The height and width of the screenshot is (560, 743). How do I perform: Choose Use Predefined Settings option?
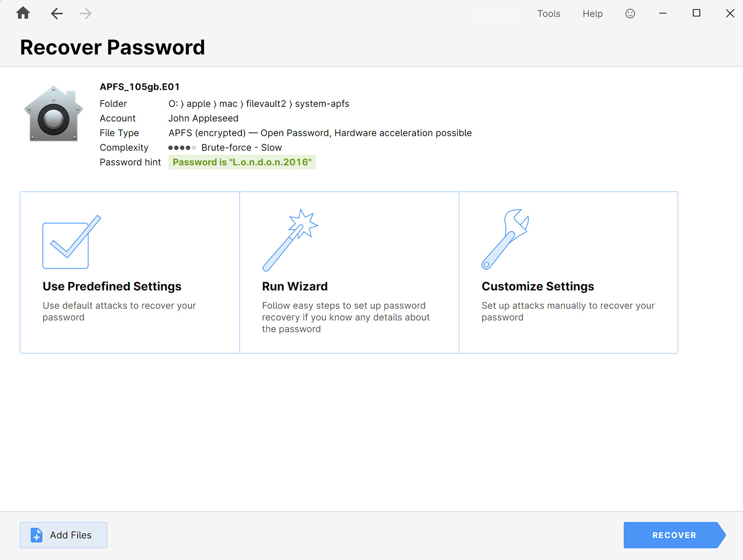tap(130, 273)
